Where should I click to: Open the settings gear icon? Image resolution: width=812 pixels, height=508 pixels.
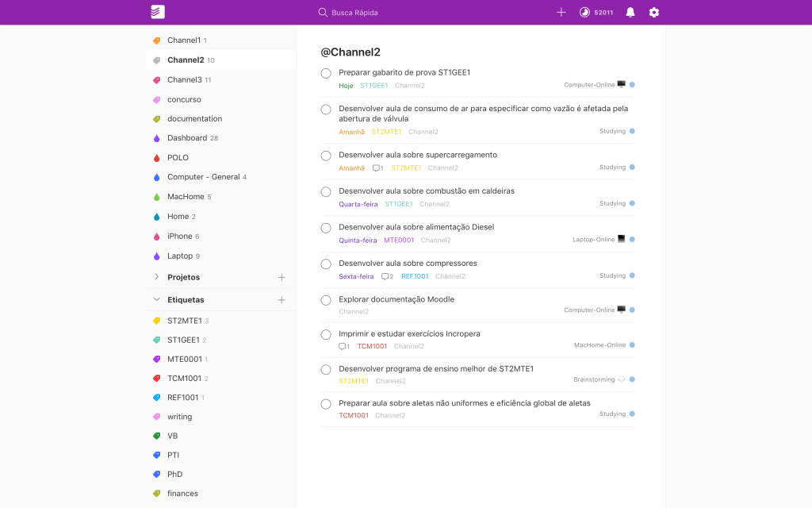pyautogui.click(x=653, y=12)
